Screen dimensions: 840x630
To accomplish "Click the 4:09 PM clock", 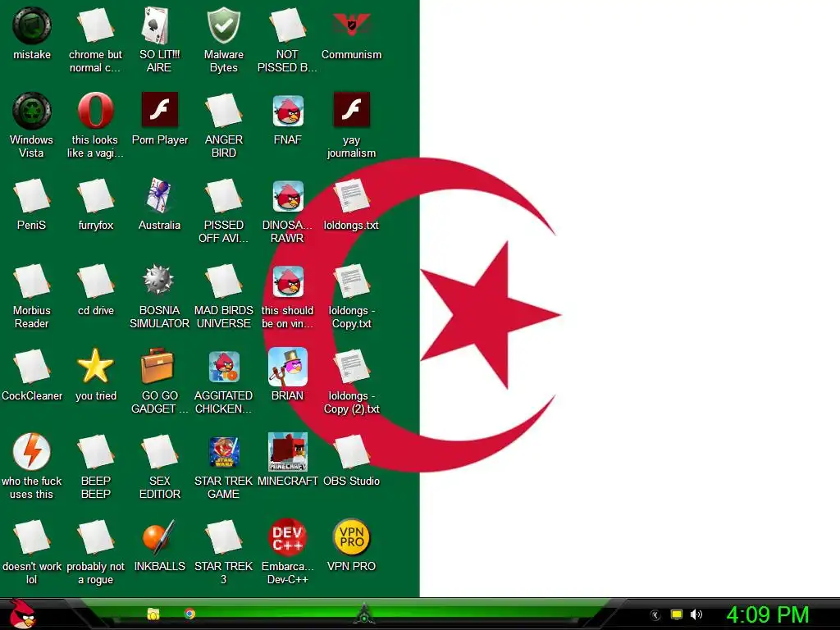I will pyautogui.click(x=767, y=614).
